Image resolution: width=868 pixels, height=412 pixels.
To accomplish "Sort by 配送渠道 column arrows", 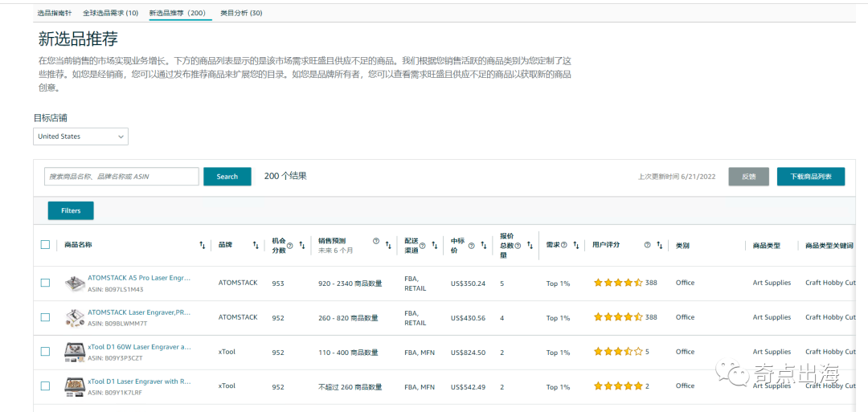I will click(435, 245).
